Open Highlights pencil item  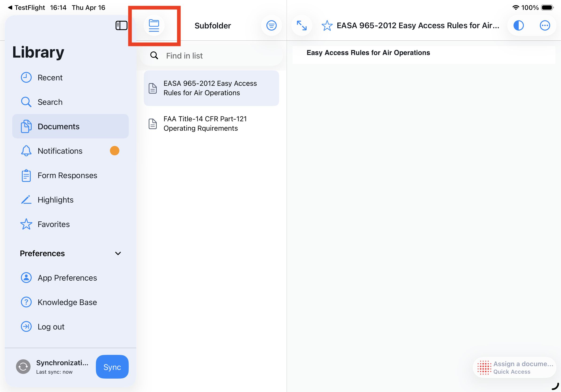coord(55,200)
